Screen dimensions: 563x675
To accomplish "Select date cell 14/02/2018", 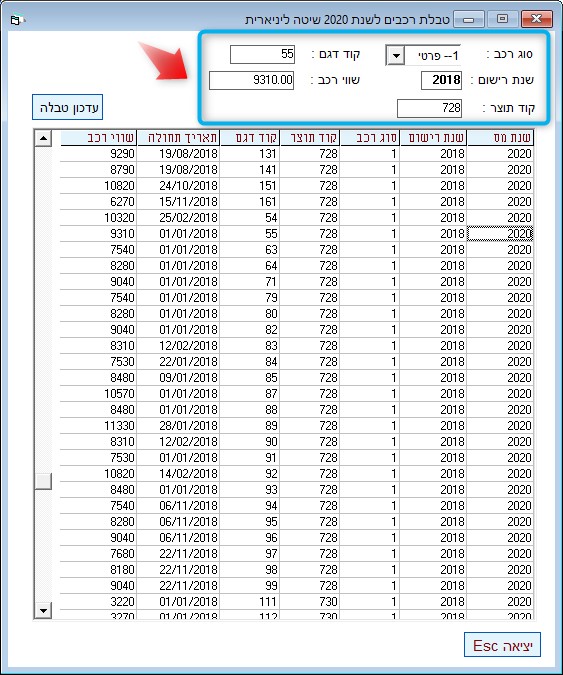I will (x=178, y=474).
